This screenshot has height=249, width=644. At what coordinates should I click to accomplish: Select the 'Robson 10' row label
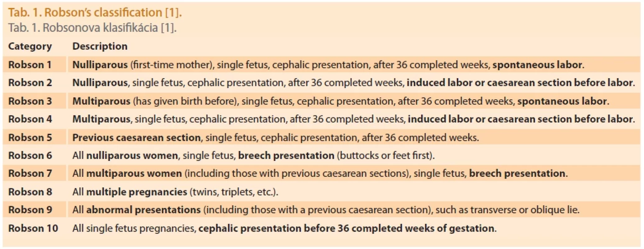pos(33,228)
